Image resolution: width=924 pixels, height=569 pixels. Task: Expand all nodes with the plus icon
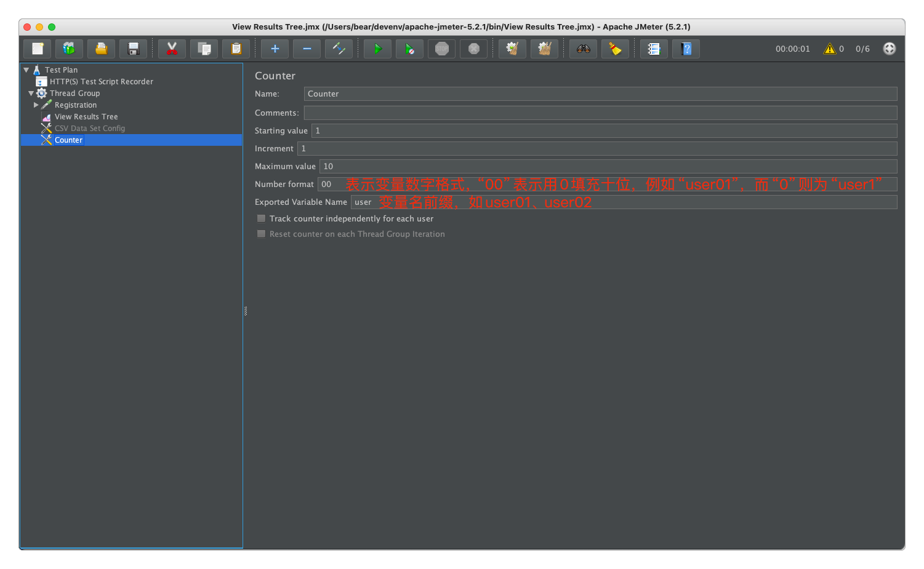[275, 49]
